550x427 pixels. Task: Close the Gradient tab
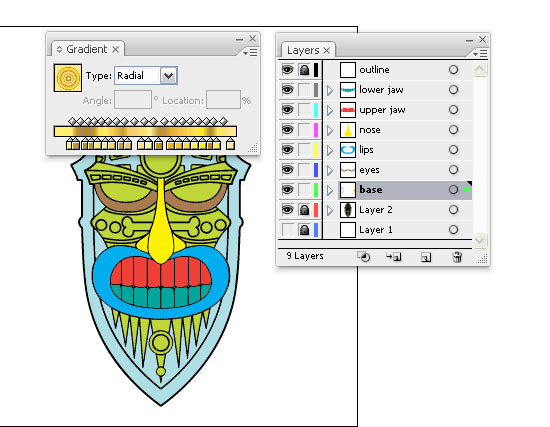point(116,50)
